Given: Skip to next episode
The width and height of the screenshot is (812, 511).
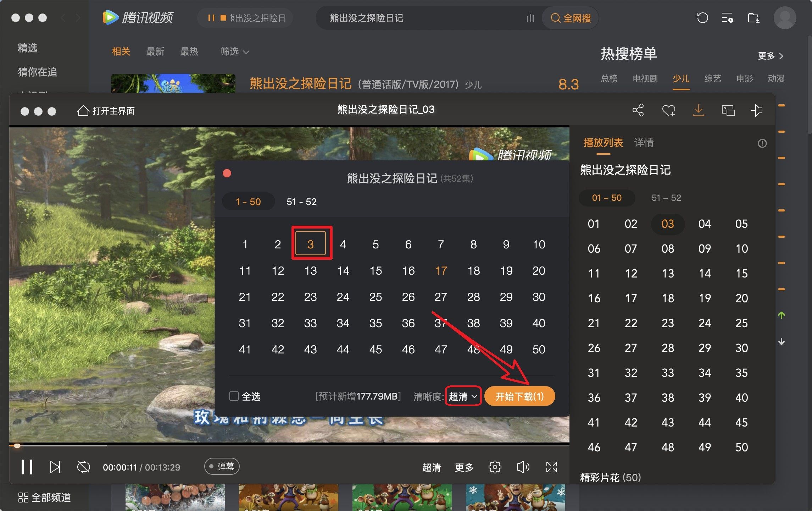Looking at the screenshot, I should click(x=55, y=467).
